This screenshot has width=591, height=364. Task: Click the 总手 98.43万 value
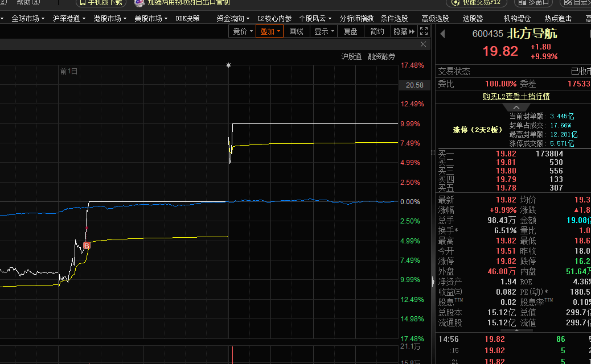(502, 220)
